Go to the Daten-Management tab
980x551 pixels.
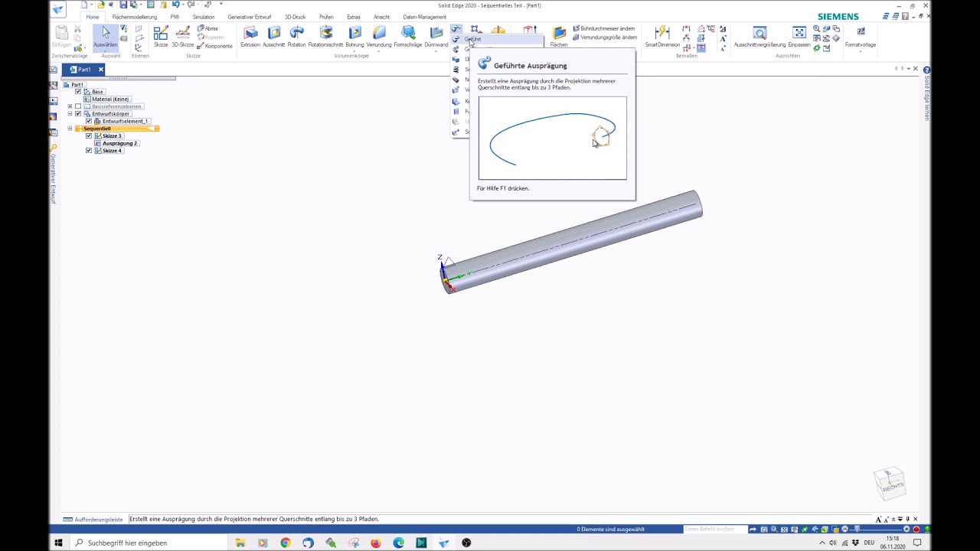coord(424,17)
